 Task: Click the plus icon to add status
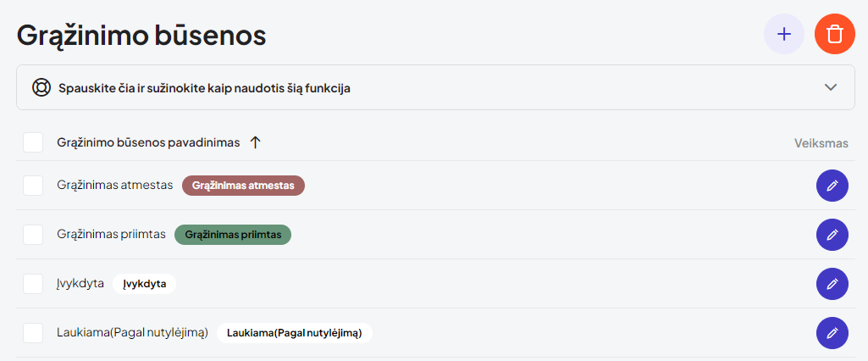[784, 34]
